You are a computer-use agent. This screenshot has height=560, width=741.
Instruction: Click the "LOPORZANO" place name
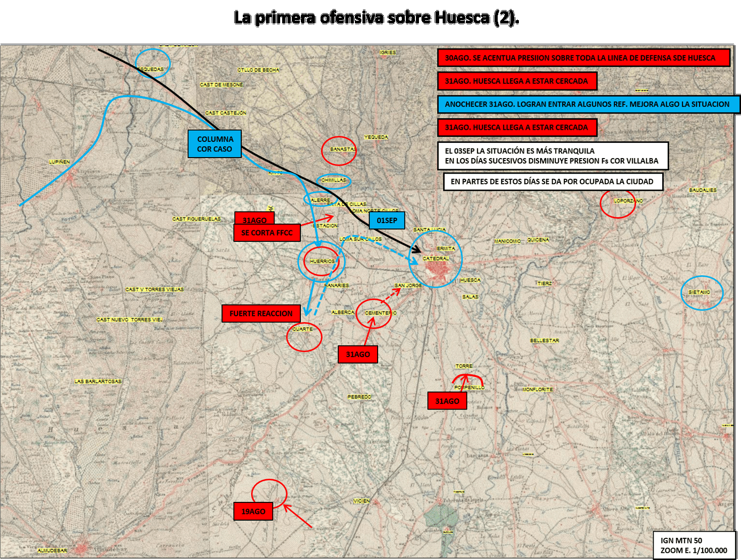tap(628, 201)
